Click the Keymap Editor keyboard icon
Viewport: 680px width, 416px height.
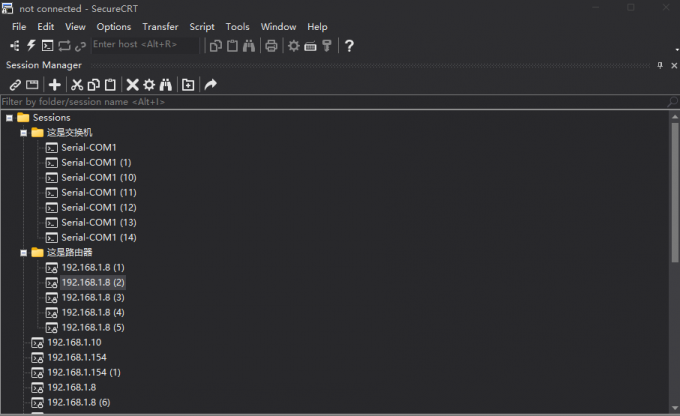[311, 46]
